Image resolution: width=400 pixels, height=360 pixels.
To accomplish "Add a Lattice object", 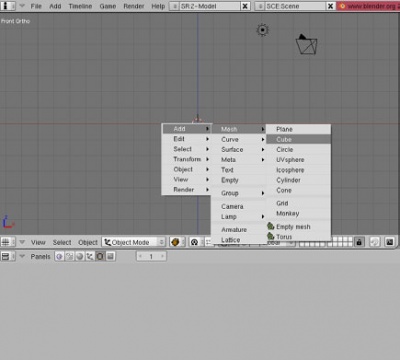I will (238, 240).
